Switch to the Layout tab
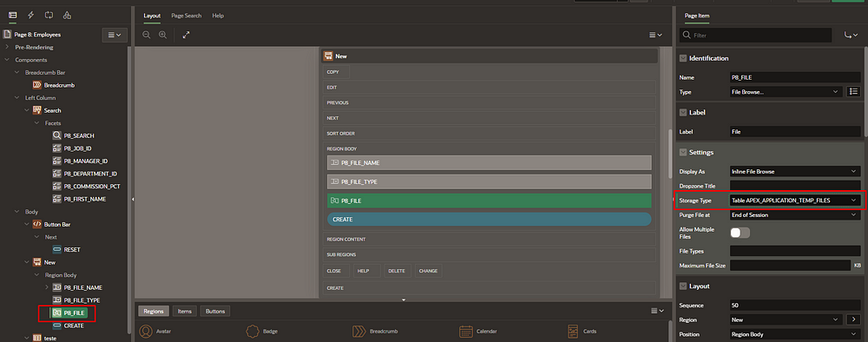Image resolution: width=868 pixels, height=342 pixels. 152,16
